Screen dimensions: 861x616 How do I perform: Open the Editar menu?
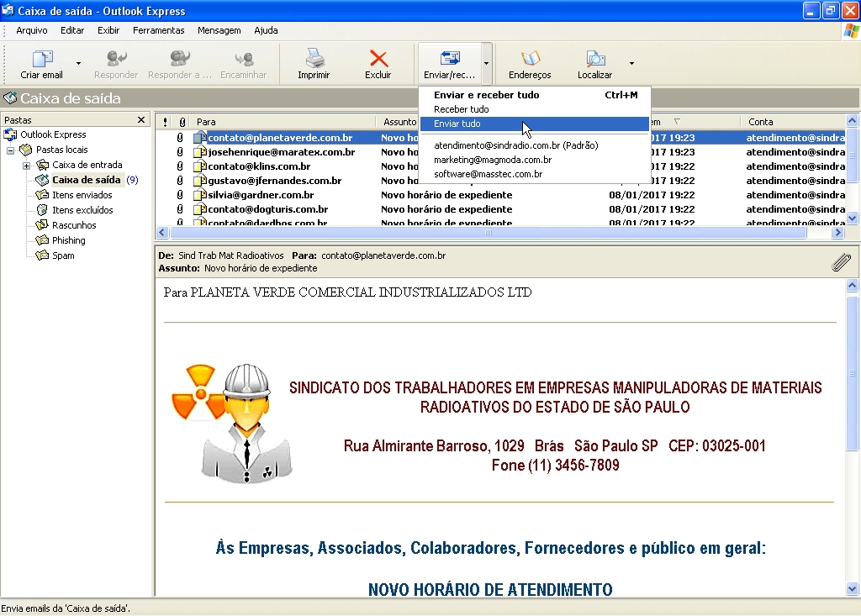(x=72, y=31)
